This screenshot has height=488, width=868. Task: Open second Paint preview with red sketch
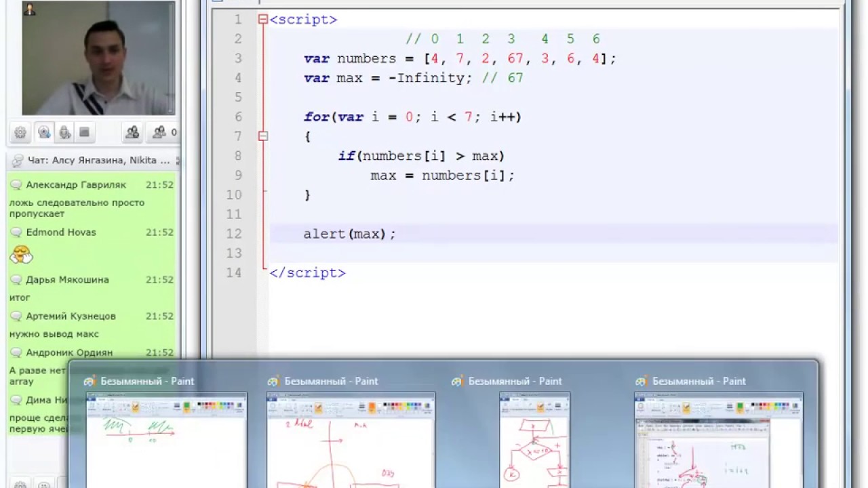click(351, 439)
